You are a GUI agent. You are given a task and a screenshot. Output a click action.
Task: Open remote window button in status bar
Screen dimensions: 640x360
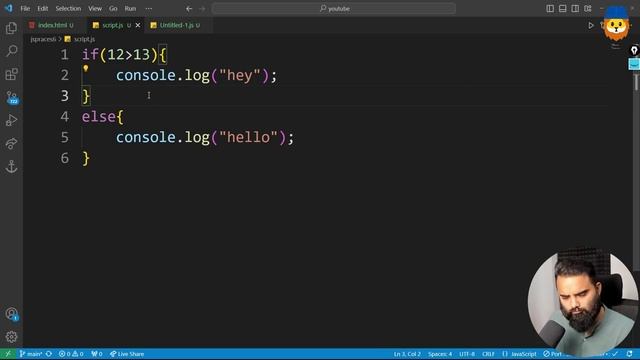(x=8, y=354)
